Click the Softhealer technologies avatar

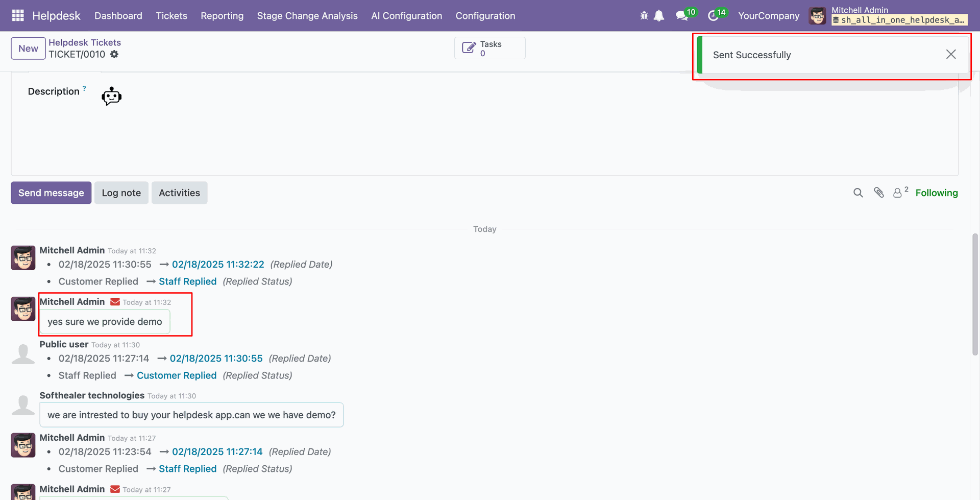click(x=23, y=404)
